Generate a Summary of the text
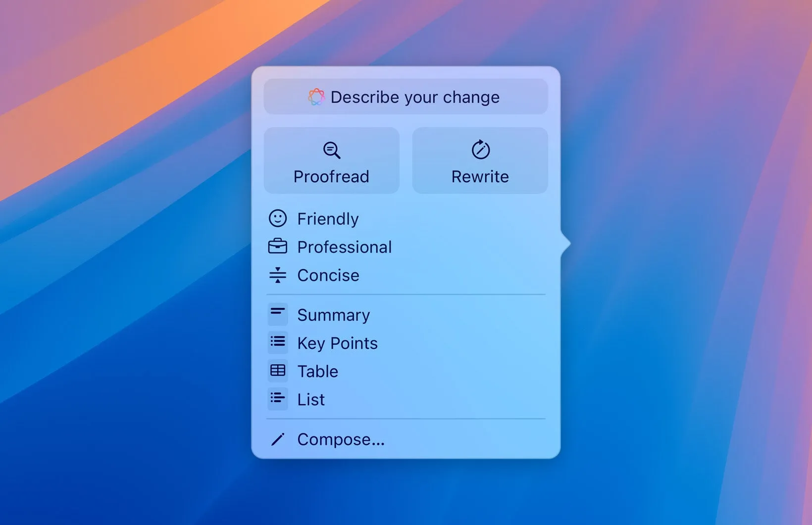This screenshot has width=812, height=525. (333, 314)
